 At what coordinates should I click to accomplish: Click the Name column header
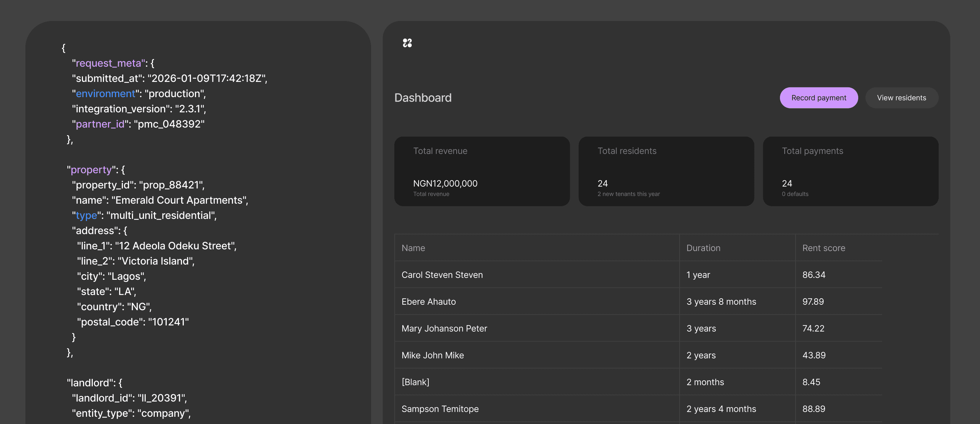(x=413, y=248)
